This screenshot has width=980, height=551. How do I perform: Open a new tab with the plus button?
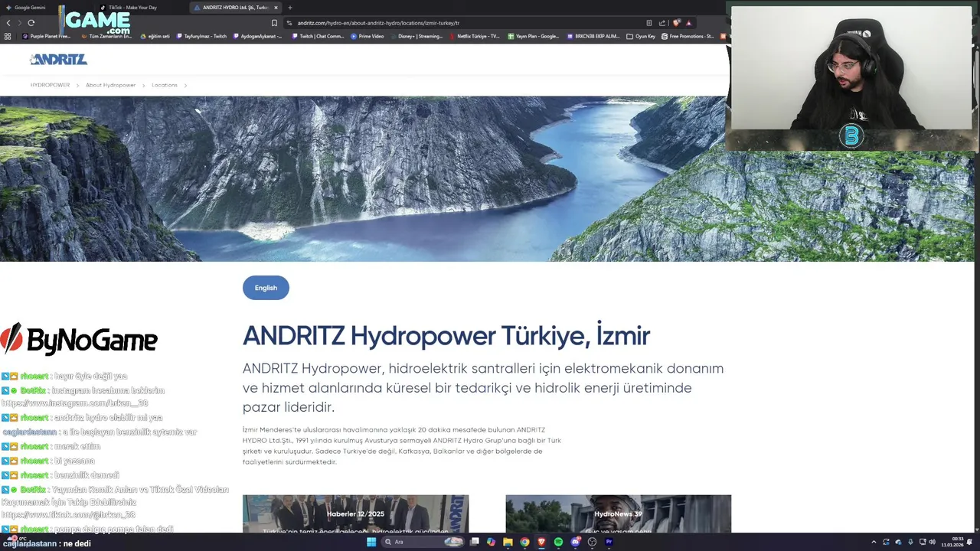289,8
